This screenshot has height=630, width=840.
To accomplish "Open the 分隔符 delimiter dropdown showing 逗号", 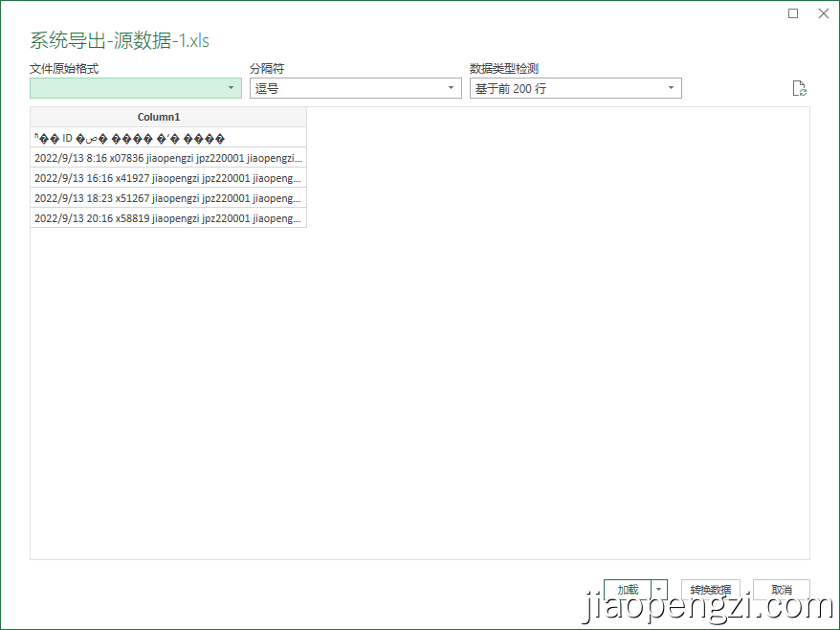I will click(x=451, y=87).
